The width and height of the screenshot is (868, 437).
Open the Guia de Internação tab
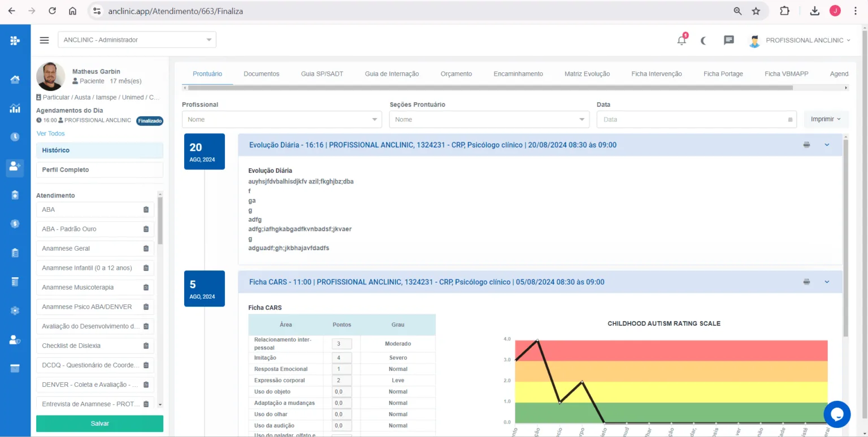point(392,74)
